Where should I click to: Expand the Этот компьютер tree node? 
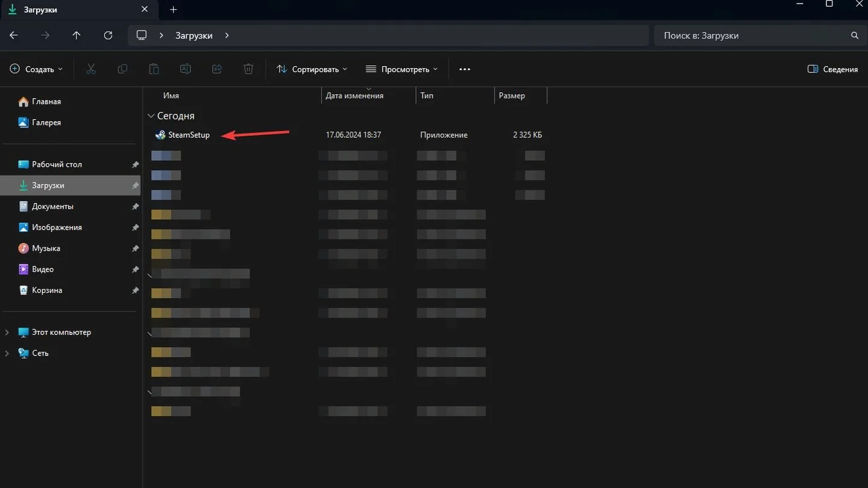pyautogui.click(x=7, y=332)
